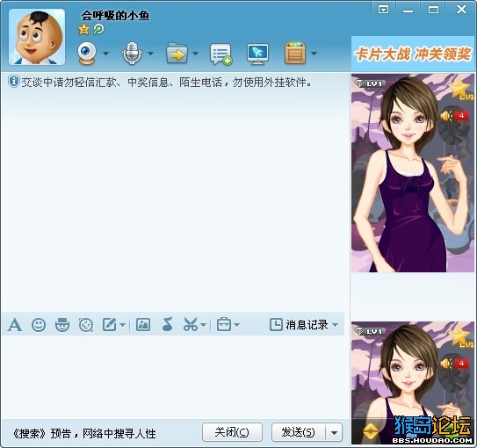The height and width of the screenshot is (448, 477).
Task: Click the gold star on lower avatar
Action: 460,336
